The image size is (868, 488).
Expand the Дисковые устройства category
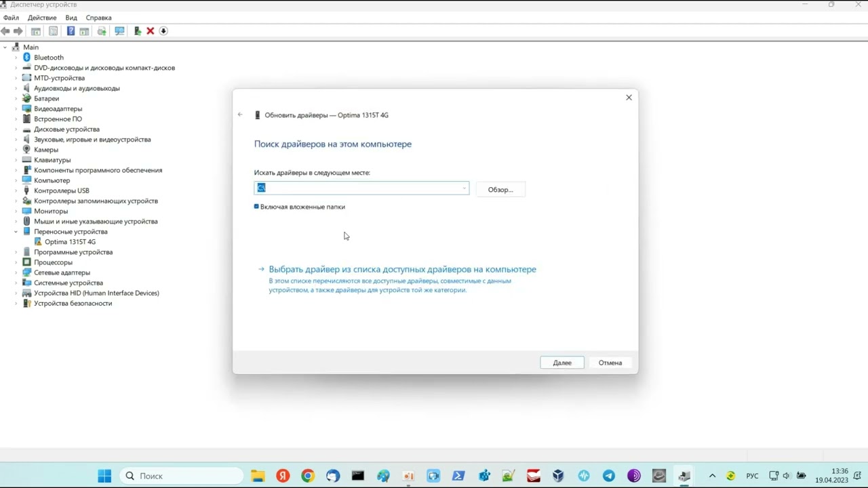(16, 129)
